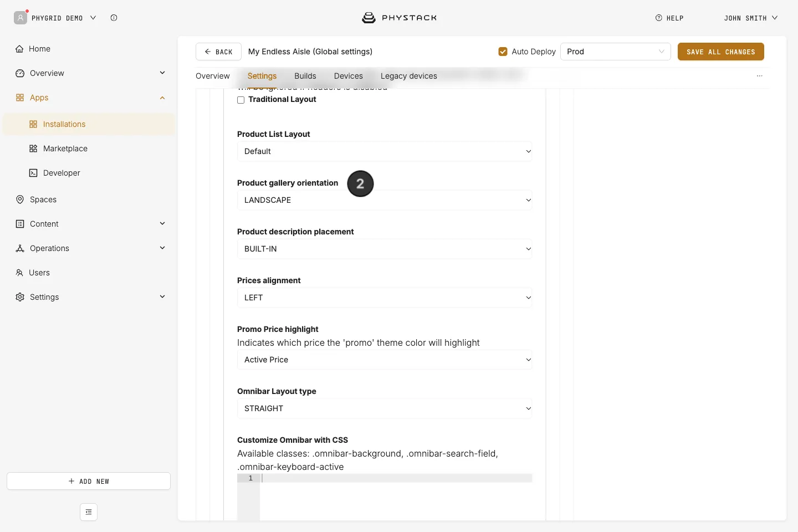This screenshot has height=532, width=798.
Task: Click the Home icon in sidebar
Action: [19, 49]
